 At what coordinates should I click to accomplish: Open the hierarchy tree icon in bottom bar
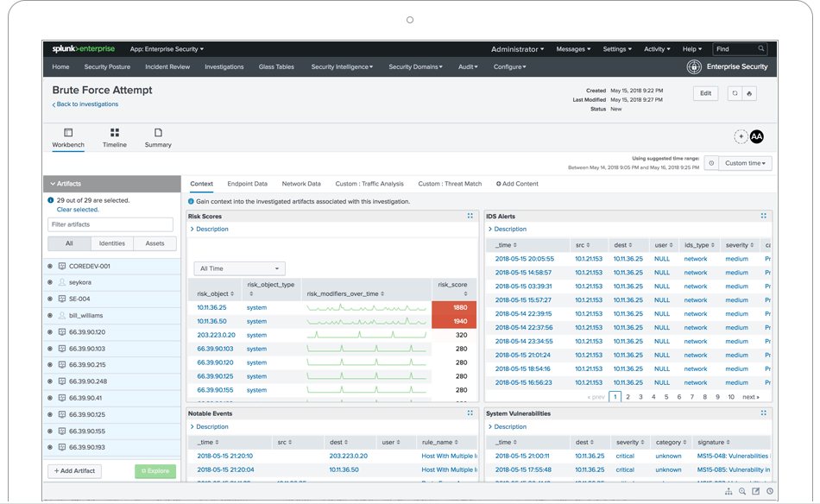tap(729, 491)
